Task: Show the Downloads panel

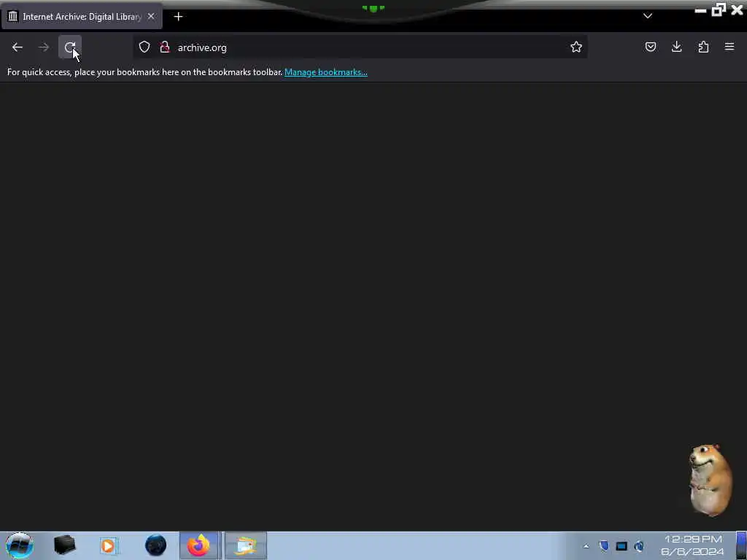Action: pos(676,47)
